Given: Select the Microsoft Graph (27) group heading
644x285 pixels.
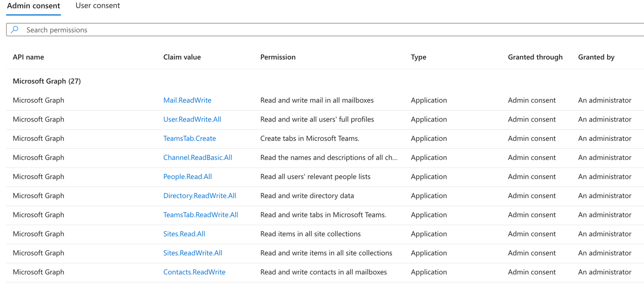Looking at the screenshot, I should pos(47,81).
